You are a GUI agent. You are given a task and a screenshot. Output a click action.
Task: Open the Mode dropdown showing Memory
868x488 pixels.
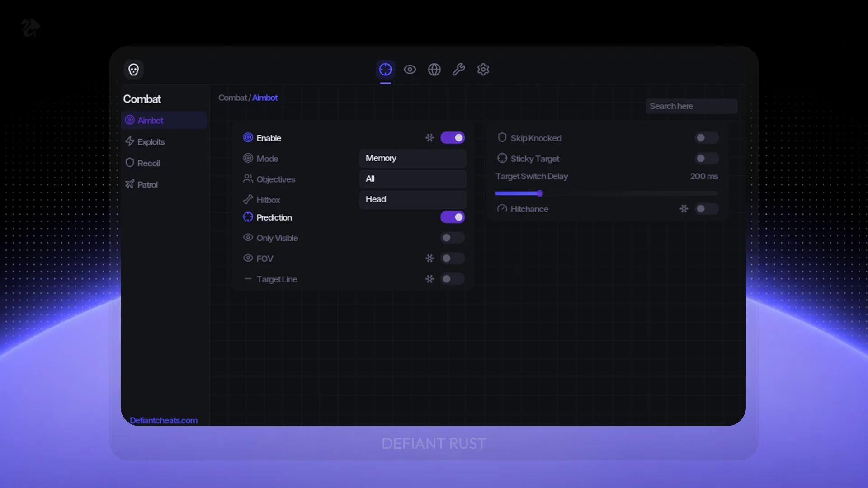[413, 158]
